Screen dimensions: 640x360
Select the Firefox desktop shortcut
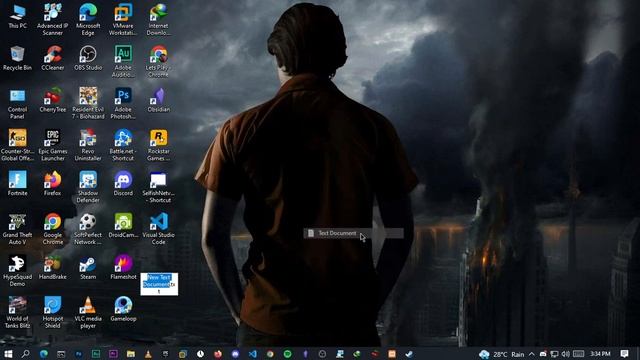coord(53,184)
